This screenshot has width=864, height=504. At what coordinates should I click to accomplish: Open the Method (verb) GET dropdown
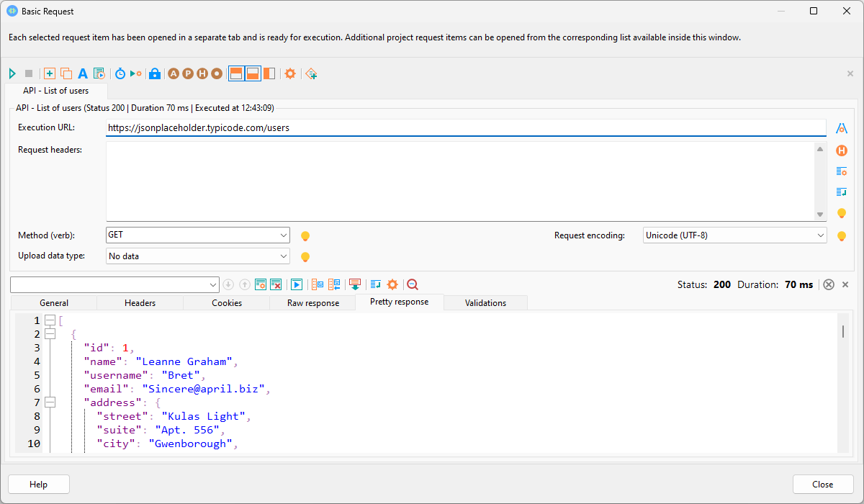(198, 235)
